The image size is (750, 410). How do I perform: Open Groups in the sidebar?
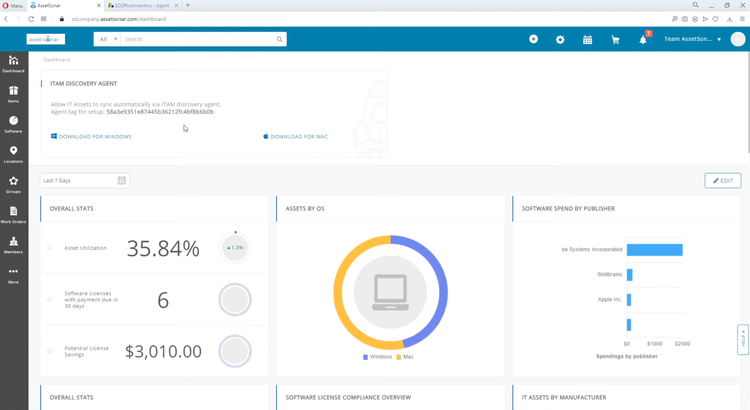pos(13,184)
